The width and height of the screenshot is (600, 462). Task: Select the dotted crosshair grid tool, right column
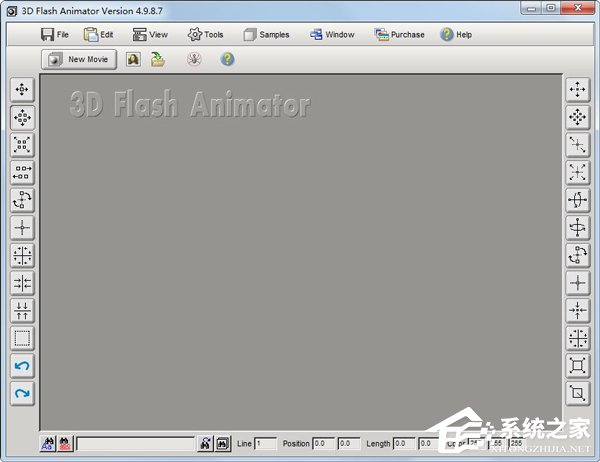577,338
